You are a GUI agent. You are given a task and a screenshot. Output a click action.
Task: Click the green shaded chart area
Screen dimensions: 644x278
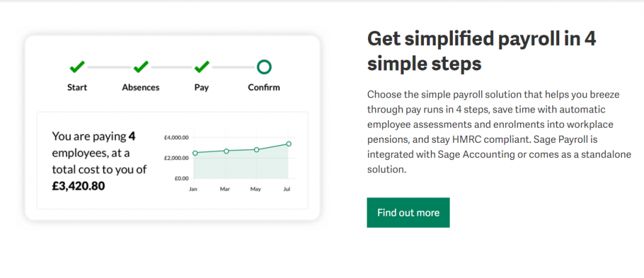[241, 166]
